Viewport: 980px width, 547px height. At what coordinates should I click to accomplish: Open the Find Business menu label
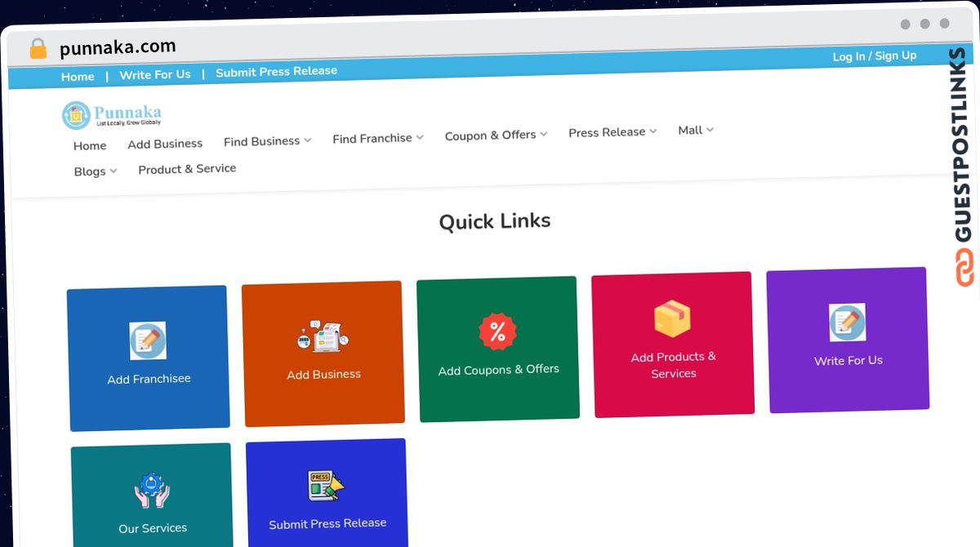[x=261, y=141]
